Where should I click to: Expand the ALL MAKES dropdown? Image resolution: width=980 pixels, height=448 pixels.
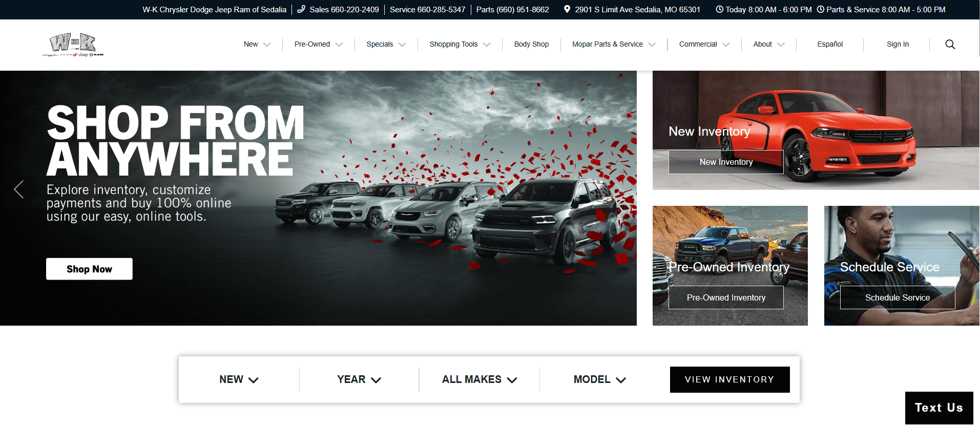point(479,379)
